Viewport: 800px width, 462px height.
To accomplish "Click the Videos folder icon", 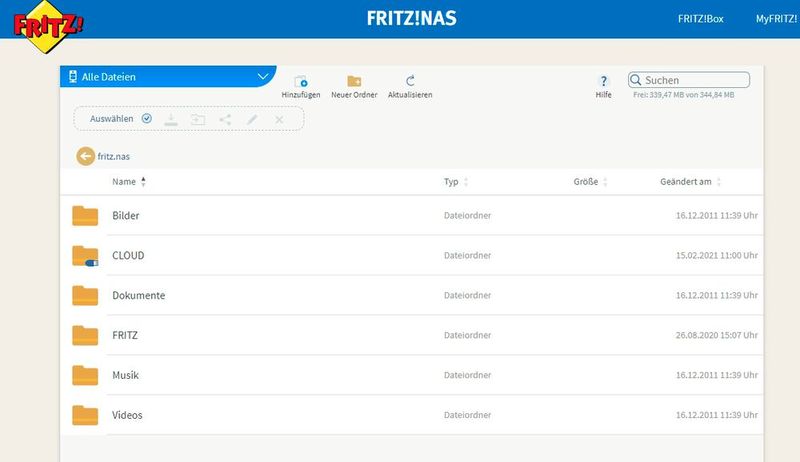I will 85,415.
